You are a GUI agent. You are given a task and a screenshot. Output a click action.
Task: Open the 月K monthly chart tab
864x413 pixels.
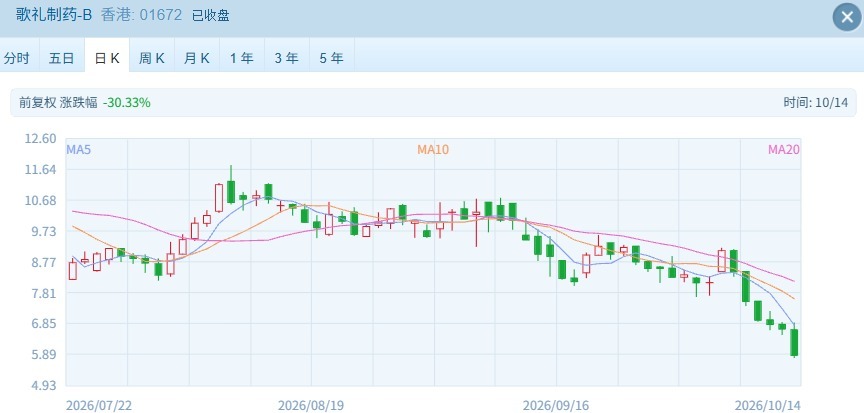point(197,58)
